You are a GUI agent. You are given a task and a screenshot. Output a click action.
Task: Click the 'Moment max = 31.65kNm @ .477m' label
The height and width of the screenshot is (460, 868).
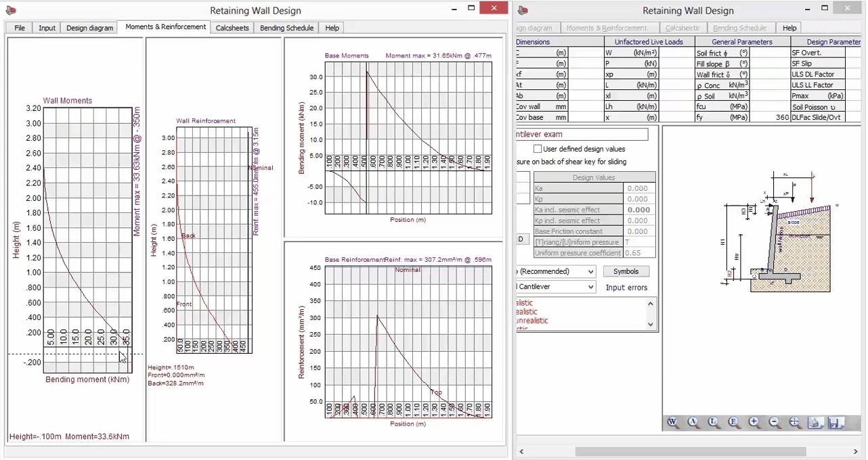pos(438,55)
